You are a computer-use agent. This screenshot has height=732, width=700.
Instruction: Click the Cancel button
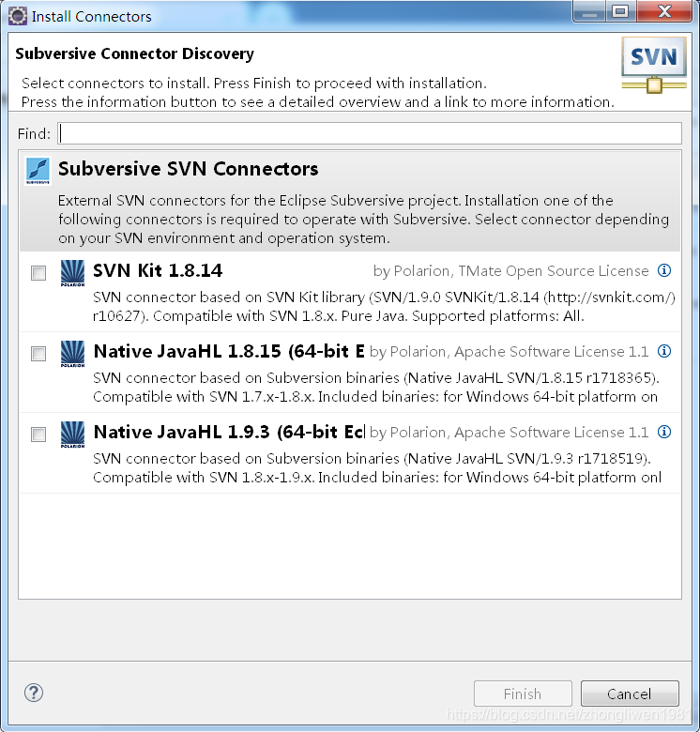pyautogui.click(x=630, y=694)
